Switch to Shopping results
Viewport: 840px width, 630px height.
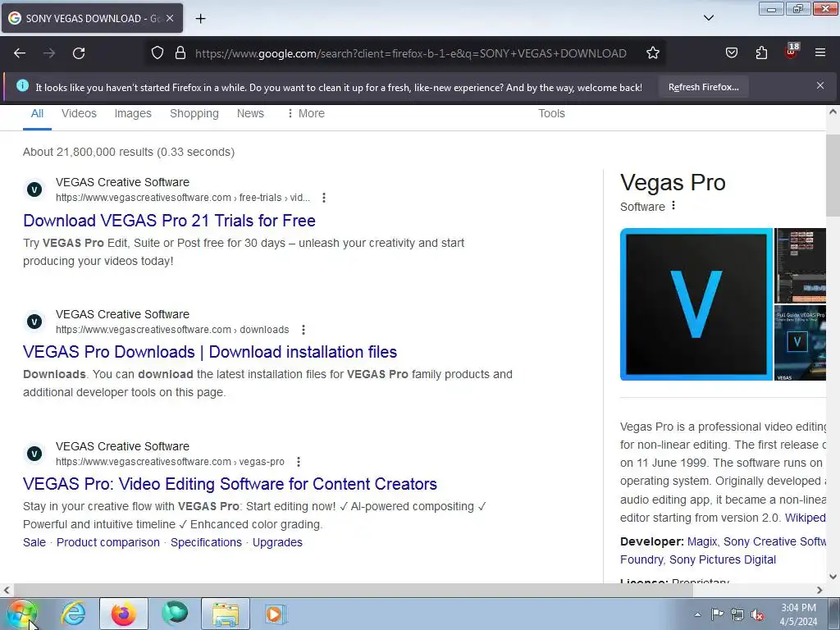click(194, 113)
